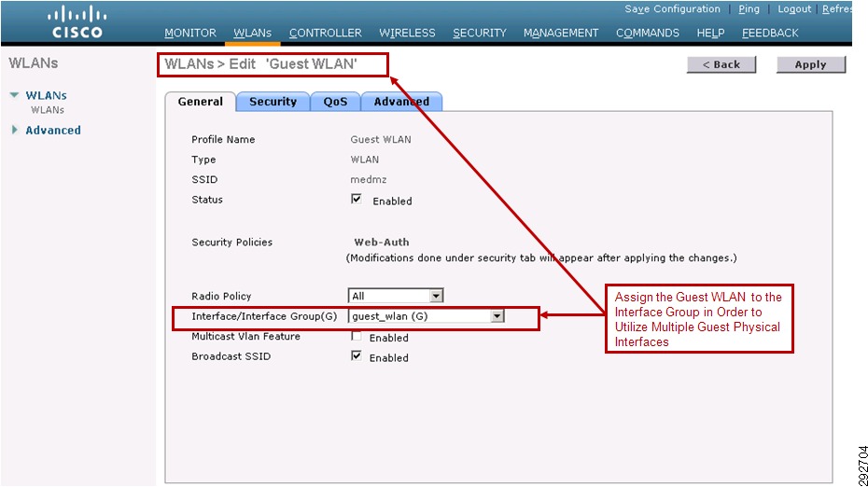The image size is (868, 487).
Task: Open the MONITOR menu
Action: pyautogui.click(x=190, y=34)
